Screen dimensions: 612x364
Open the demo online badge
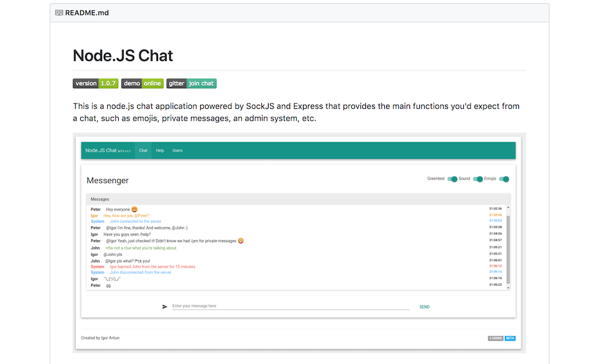pyautogui.click(x=143, y=83)
